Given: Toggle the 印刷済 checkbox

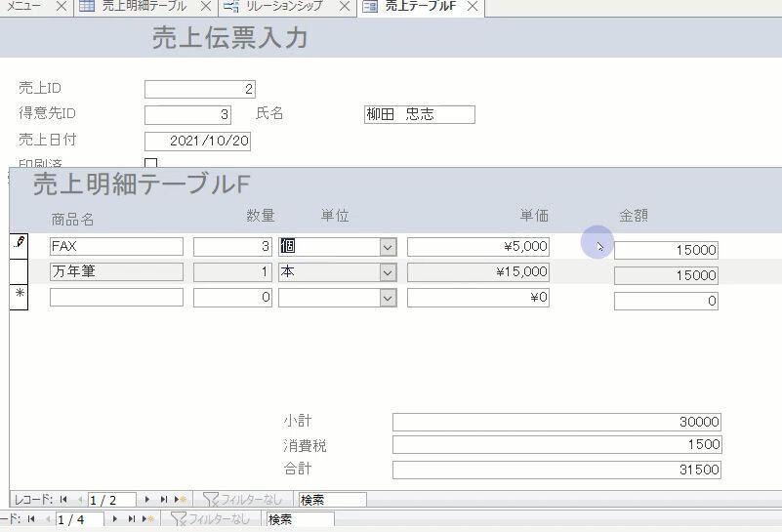Looking at the screenshot, I should pyautogui.click(x=151, y=165).
